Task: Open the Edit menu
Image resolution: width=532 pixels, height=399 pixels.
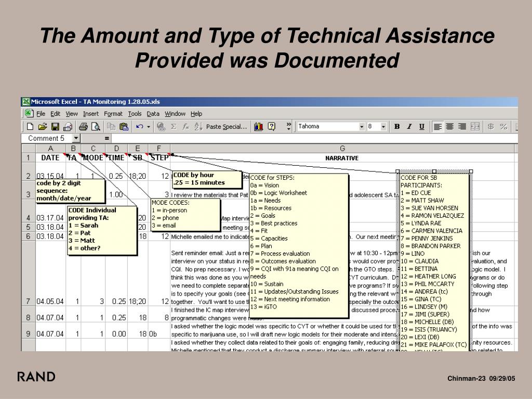Action: [x=55, y=114]
